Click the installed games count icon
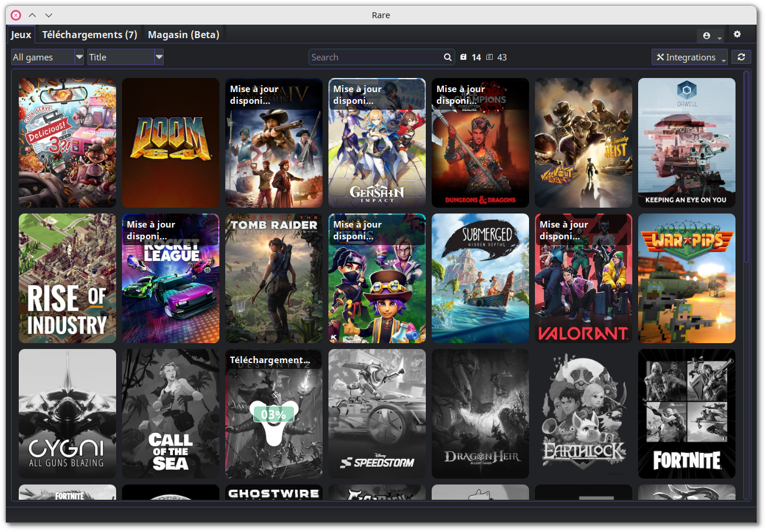This screenshot has width=766, height=532. tap(463, 57)
